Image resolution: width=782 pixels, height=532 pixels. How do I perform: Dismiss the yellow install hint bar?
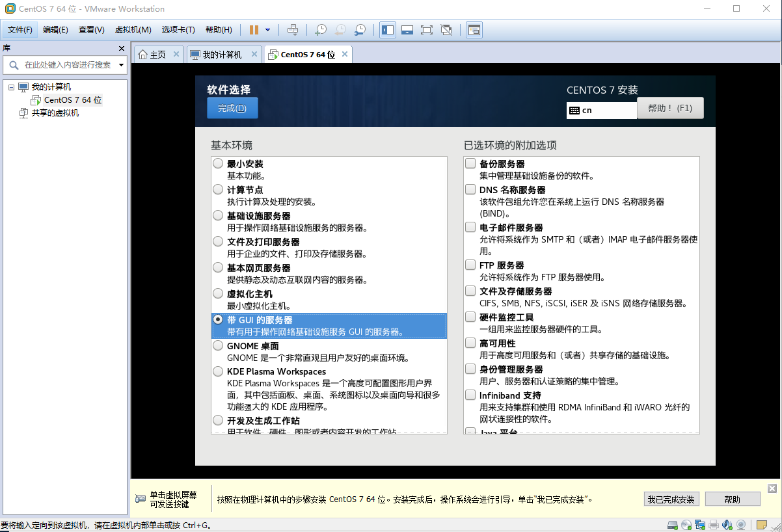tap(772, 488)
